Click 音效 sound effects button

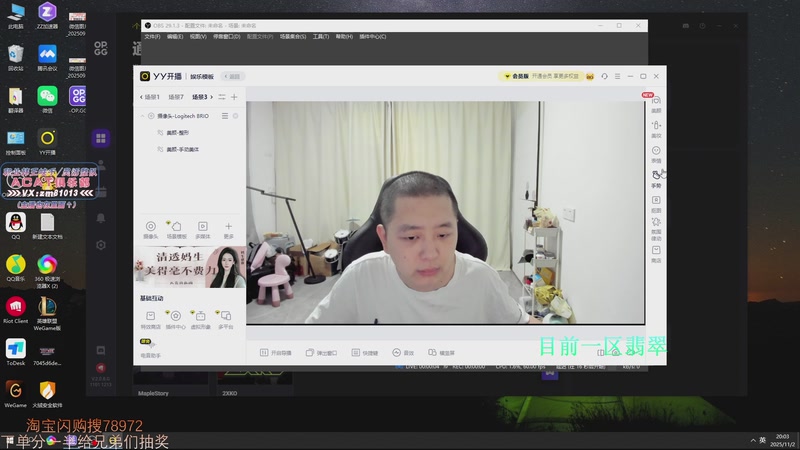tap(403, 353)
